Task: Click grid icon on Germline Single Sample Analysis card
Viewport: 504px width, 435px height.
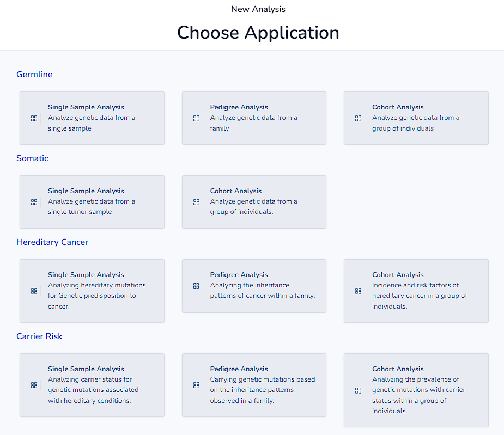Action: tap(34, 118)
